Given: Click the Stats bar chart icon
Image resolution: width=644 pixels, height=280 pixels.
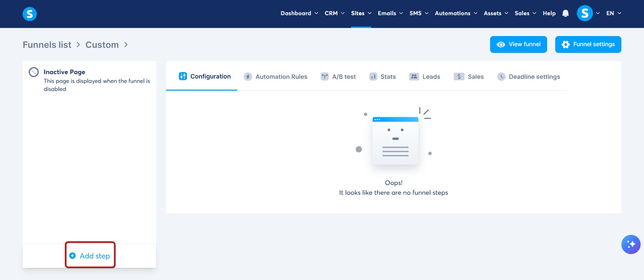Looking at the screenshot, I should point(373,76).
